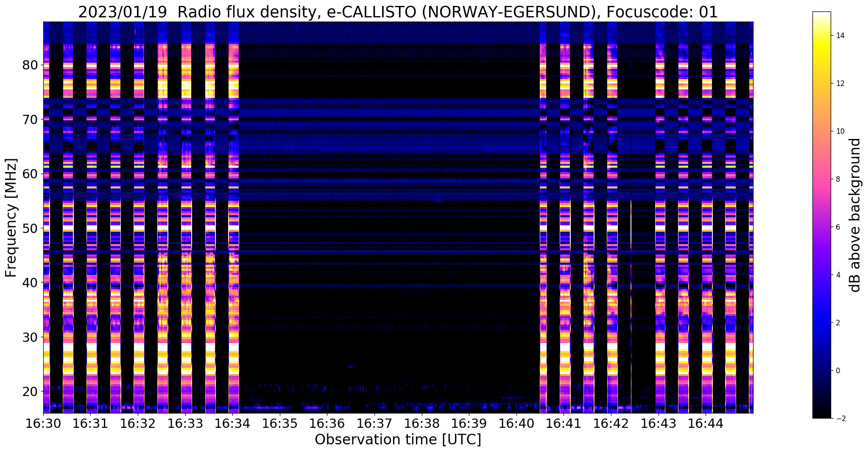Click the 60 MHz frequency tick label
The width and height of the screenshot is (868, 452).
30,174
